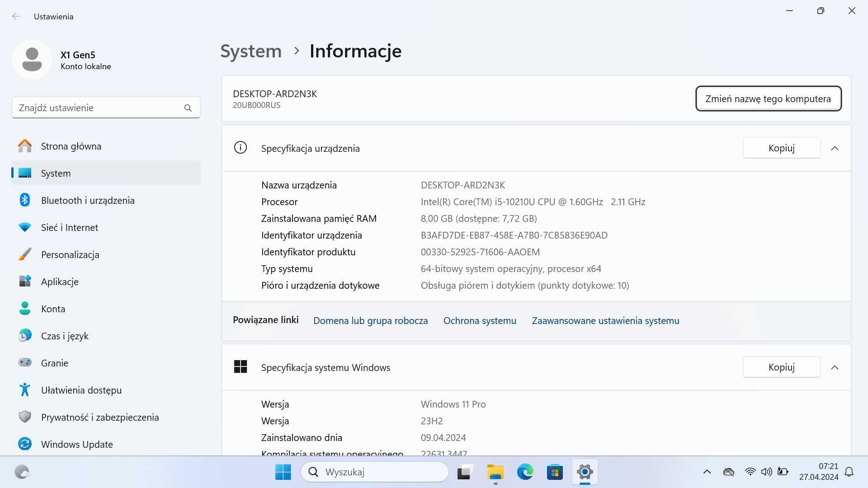Click the System settings icon in sidebar
Viewport: 868px width, 488px height.
(x=24, y=173)
